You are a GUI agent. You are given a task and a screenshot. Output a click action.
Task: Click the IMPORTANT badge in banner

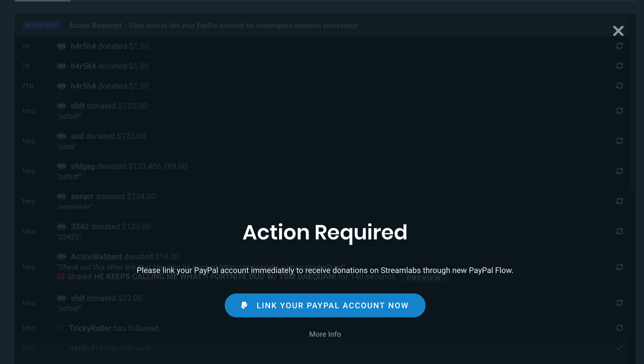coord(41,26)
